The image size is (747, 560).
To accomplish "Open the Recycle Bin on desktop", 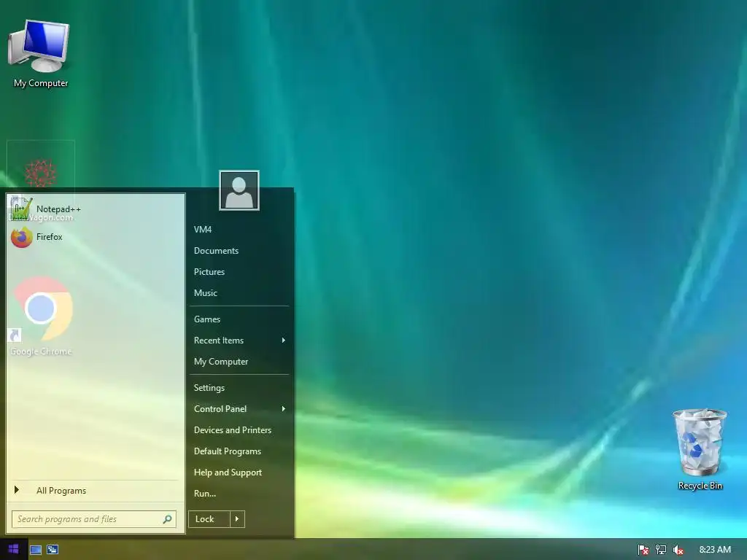I will (x=700, y=449).
